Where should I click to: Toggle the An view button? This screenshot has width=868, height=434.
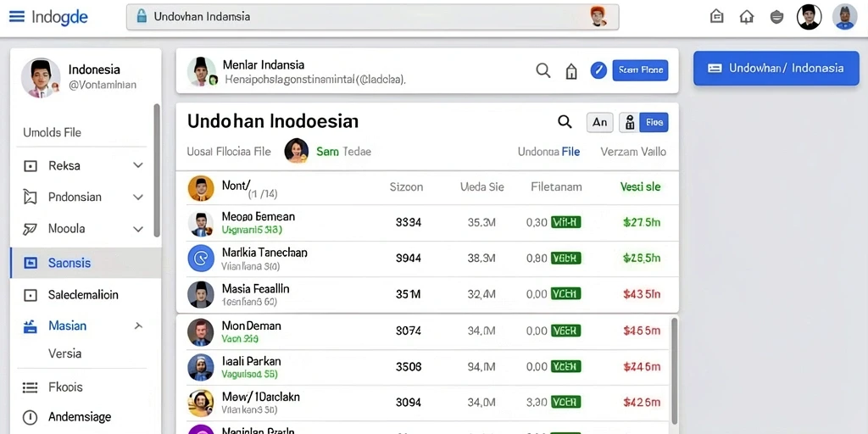599,122
